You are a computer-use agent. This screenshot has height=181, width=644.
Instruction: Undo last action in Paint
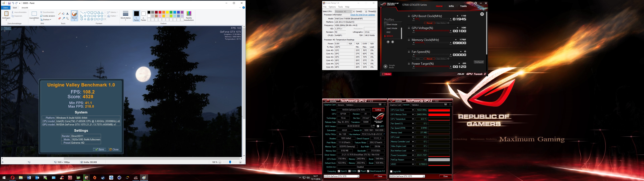[13, 3]
